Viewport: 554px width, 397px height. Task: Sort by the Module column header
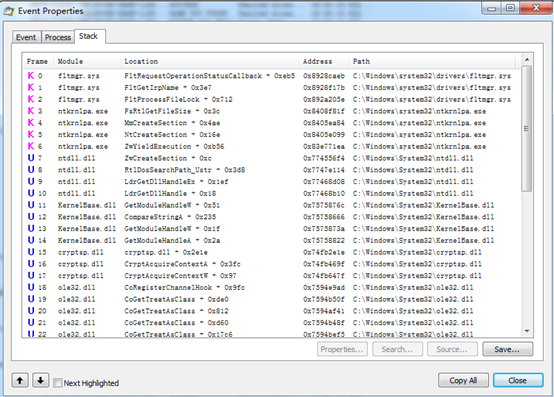87,61
